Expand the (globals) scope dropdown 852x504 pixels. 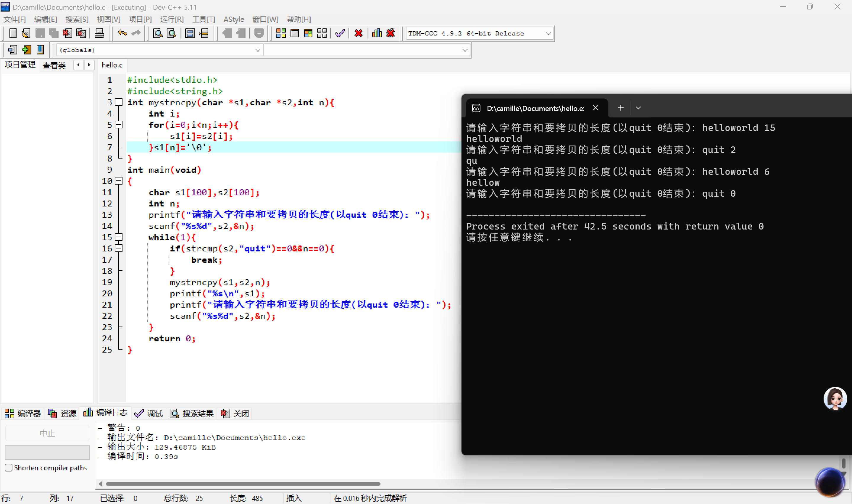pos(257,50)
